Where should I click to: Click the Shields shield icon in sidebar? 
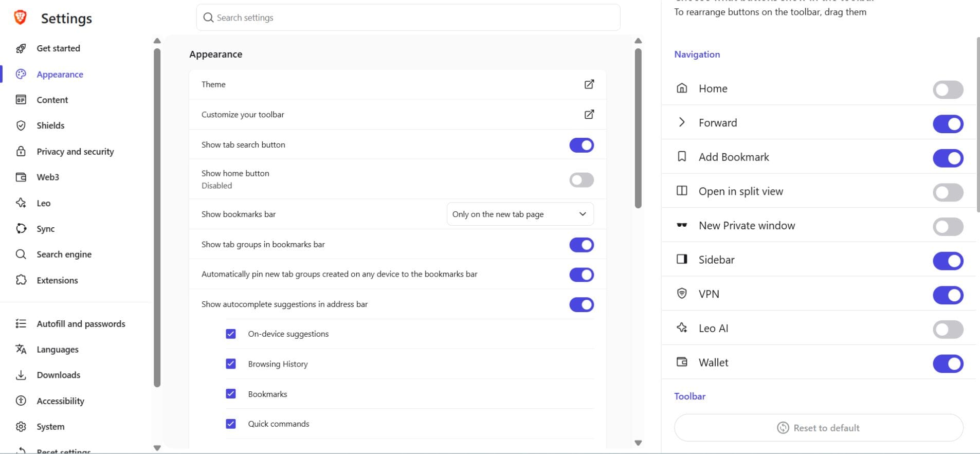(21, 125)
